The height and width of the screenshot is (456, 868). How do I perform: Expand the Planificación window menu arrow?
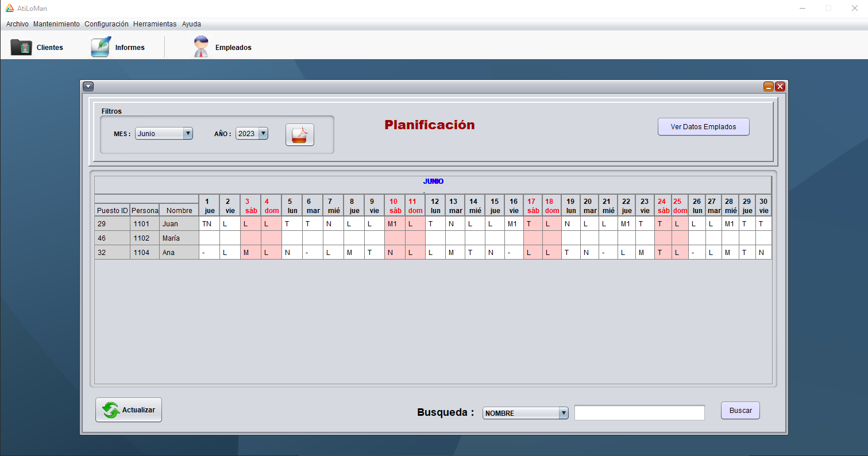88,86
